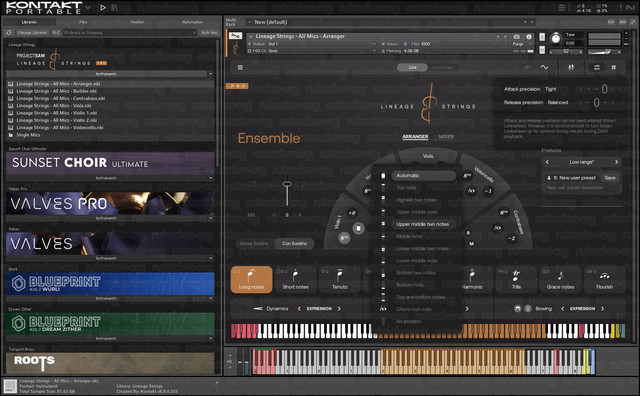Adjust the Tune knob

click(556, 38)
